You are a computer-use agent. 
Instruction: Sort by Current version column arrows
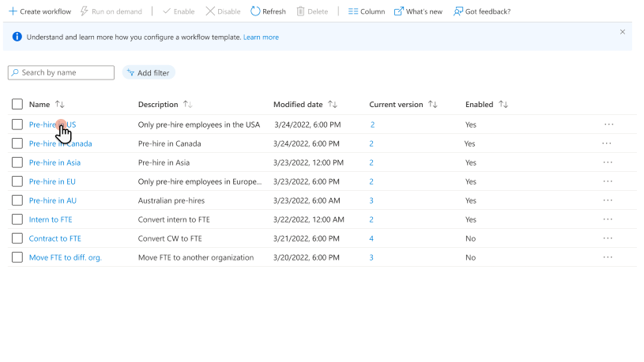(433, 104)
